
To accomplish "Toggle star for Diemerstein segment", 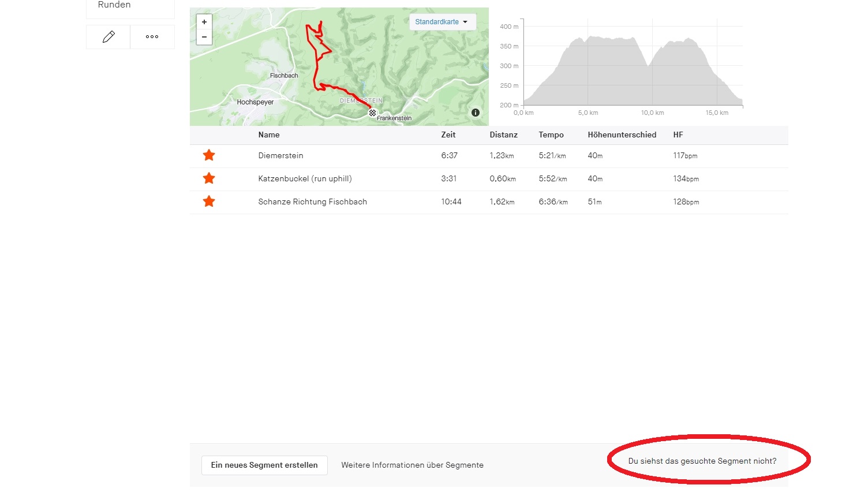I will 209,155.
